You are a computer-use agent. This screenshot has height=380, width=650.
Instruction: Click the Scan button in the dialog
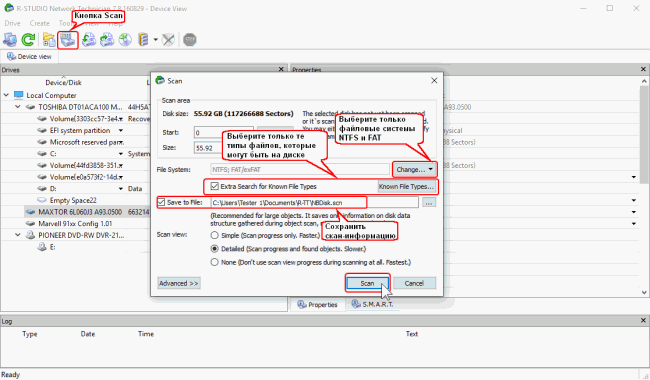(367, 283)
